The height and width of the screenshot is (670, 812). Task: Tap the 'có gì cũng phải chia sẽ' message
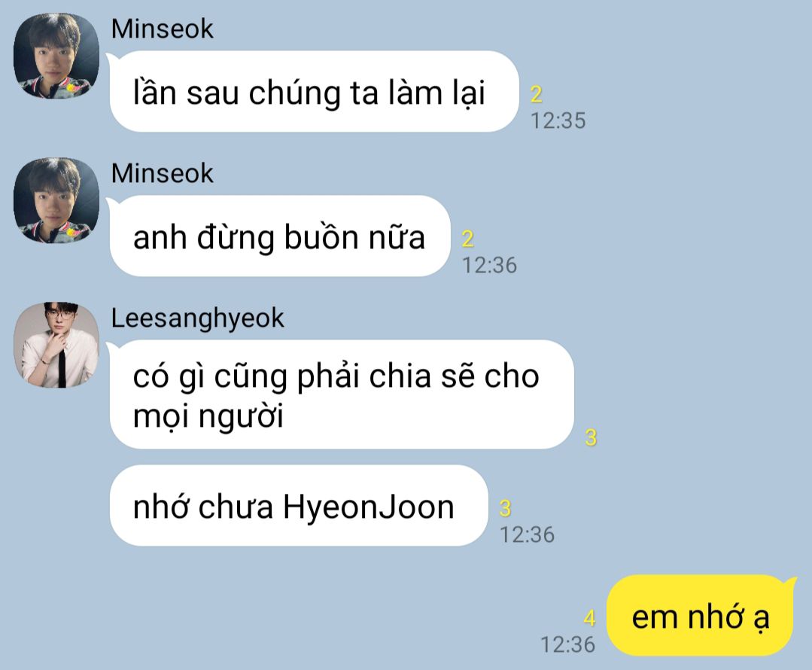(x=342, y=395)
